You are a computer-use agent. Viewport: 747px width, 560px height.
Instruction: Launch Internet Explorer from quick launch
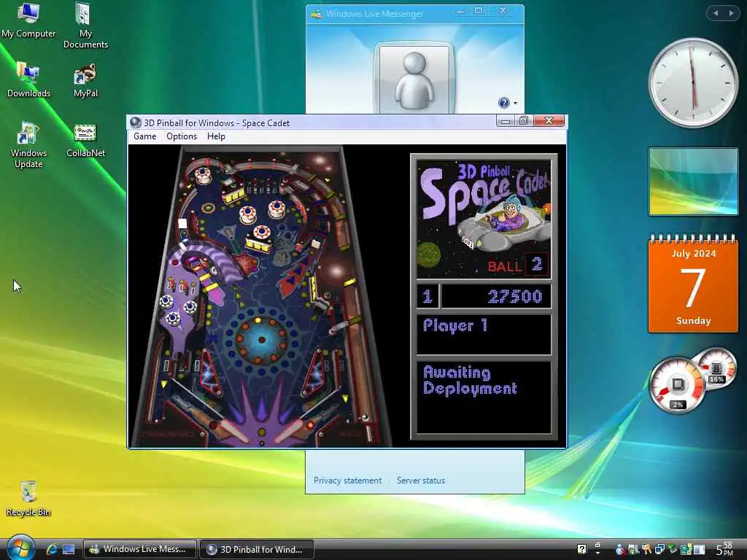pos(52,549)
